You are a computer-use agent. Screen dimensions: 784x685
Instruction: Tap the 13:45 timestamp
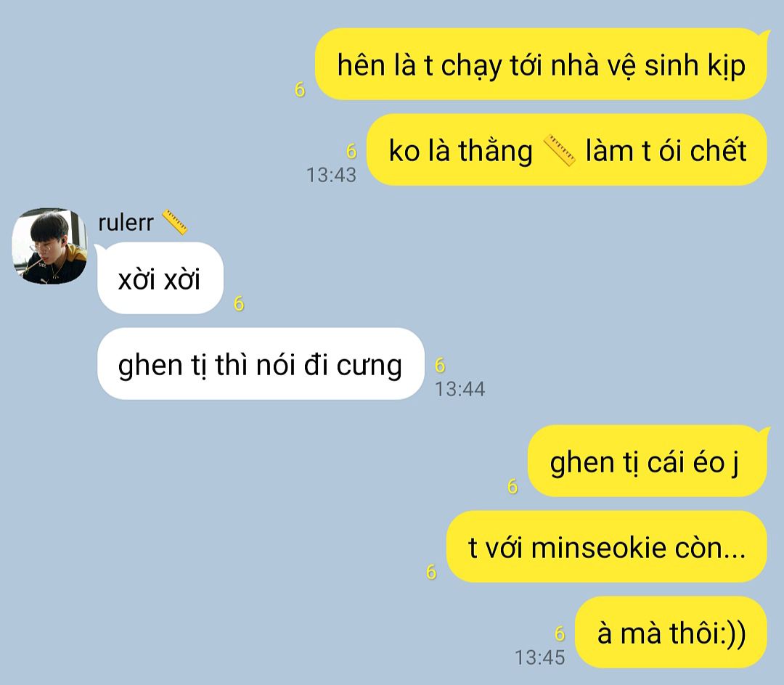540,657
